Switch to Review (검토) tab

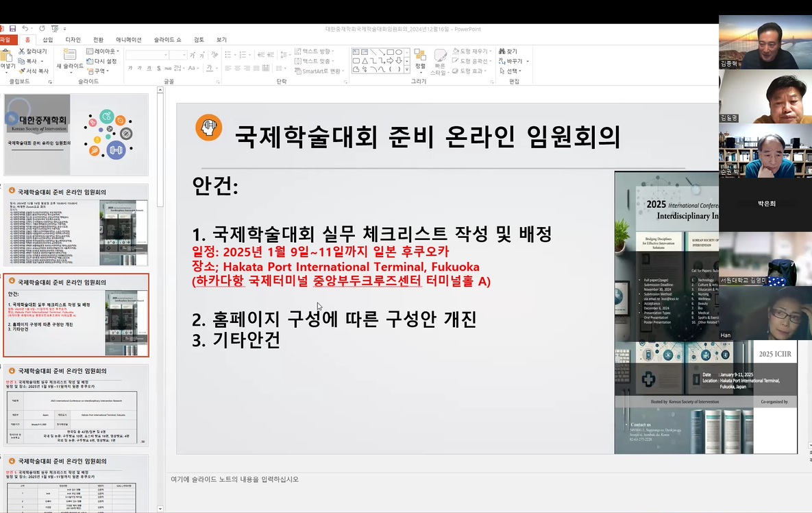(x=199, y=40)
